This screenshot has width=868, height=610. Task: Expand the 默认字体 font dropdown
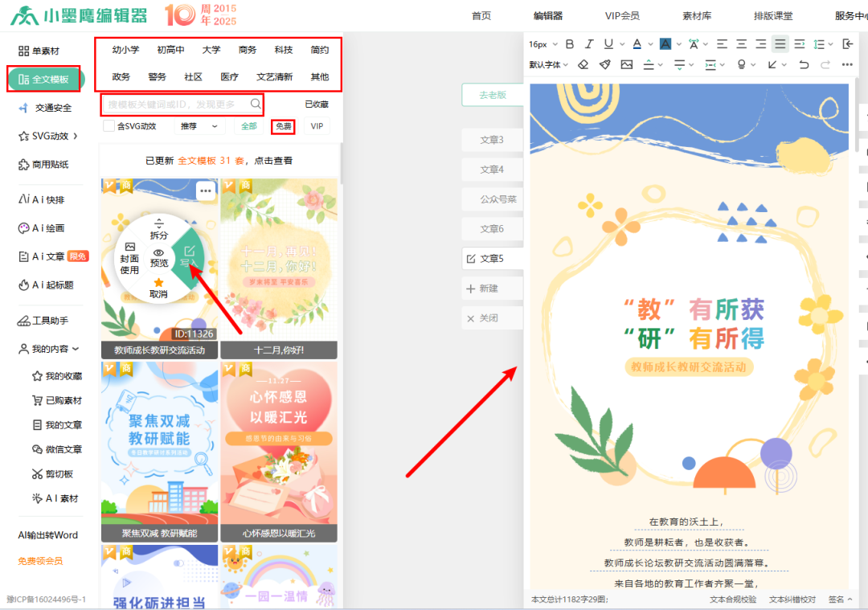pos(548,64)
